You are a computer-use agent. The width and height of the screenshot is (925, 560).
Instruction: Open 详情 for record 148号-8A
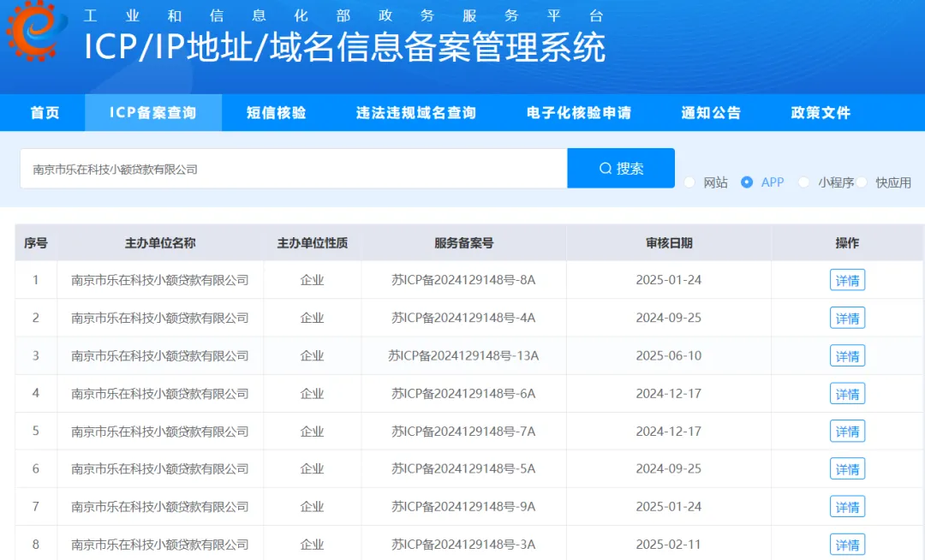pos(847,280)
